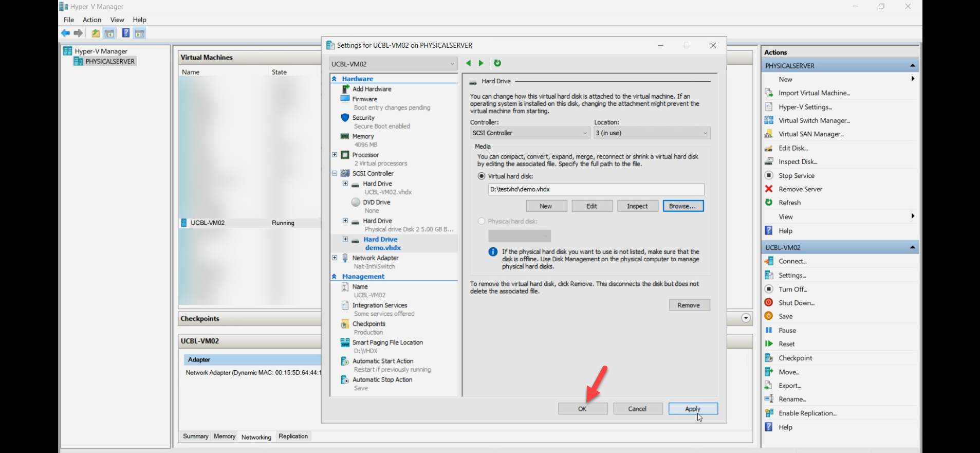
Task: Expand the Hard Drive demo.vhdx node
Action: coord(345,239)
